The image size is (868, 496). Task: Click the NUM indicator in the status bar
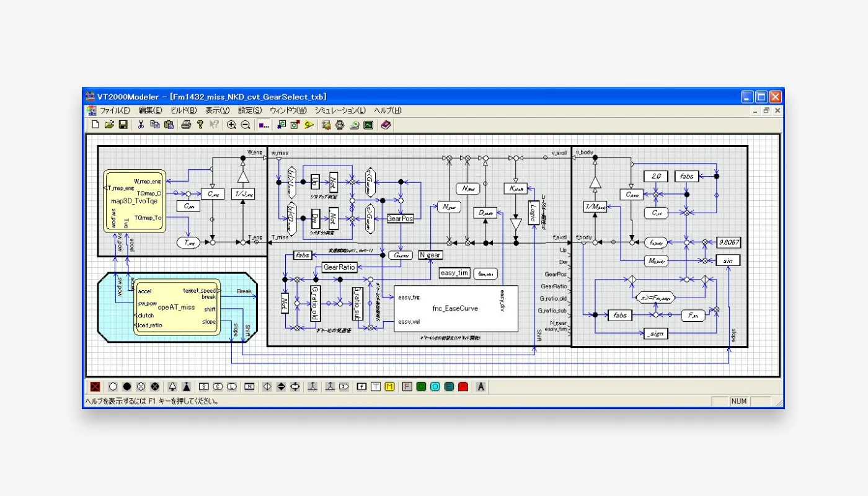pos(738,401)
